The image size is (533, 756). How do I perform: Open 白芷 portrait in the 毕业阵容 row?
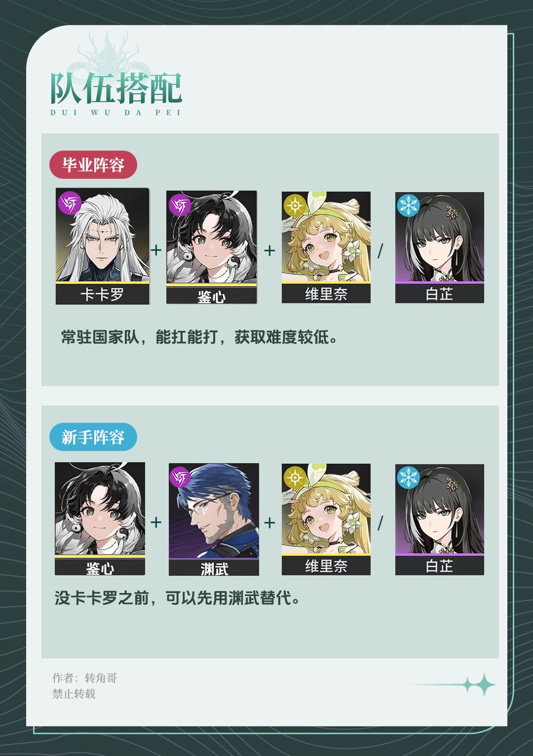tap(439, 247)
